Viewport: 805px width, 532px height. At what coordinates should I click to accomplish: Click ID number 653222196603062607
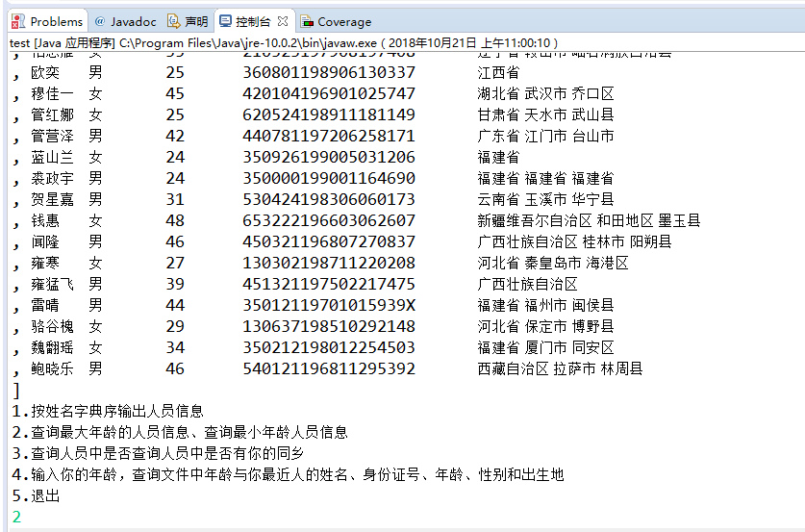pyautogui.click(x=329, y=220)
